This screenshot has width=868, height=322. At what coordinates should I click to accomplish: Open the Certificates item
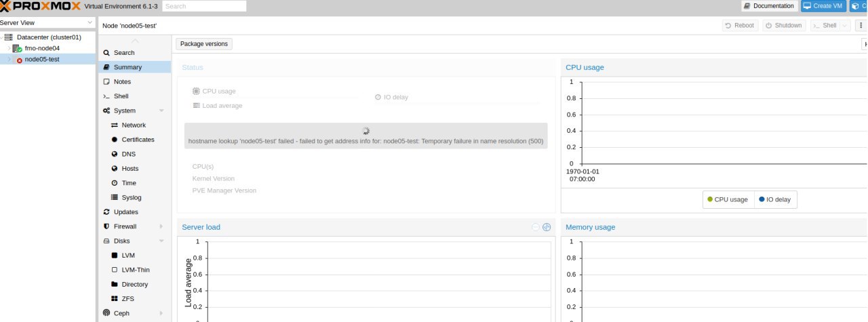(134, 140)
